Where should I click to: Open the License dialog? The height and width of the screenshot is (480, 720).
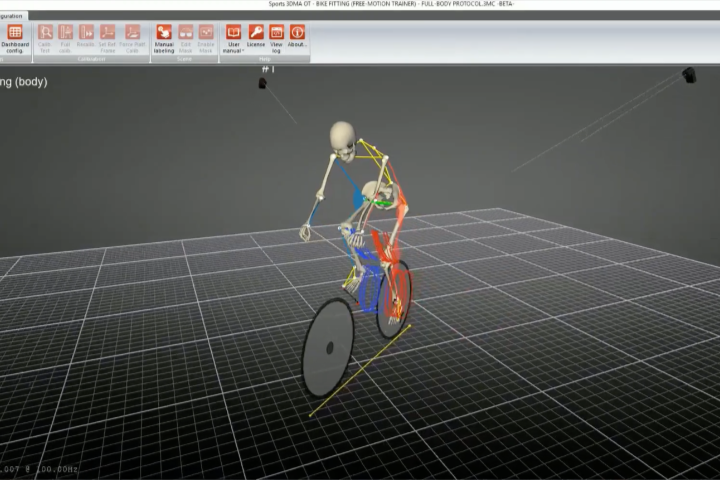click(256, 38)
